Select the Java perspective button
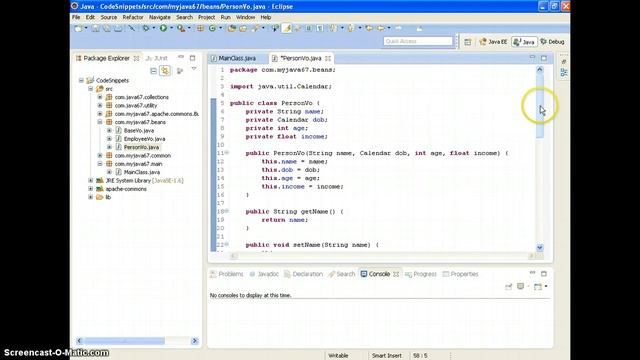Image resolution: width=640 pixels, height=360 pixels. pyautogui.click(x=524, y=42)
